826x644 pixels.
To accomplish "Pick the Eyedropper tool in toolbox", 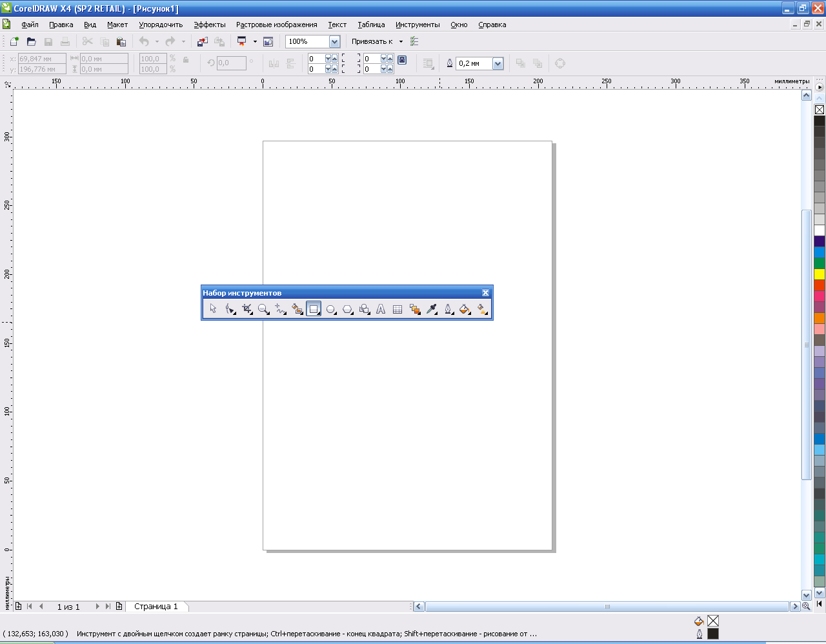I will pyautogui.click(x=432, y=309).
